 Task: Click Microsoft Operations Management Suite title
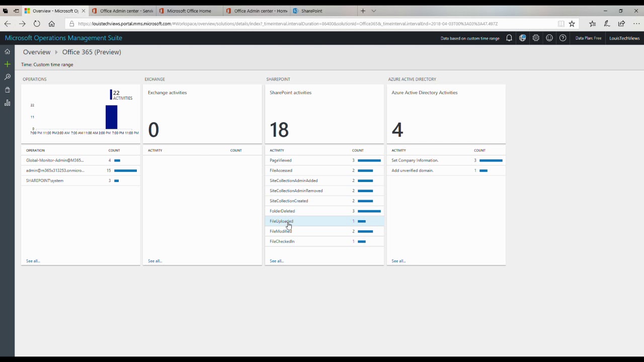[63, 38]
